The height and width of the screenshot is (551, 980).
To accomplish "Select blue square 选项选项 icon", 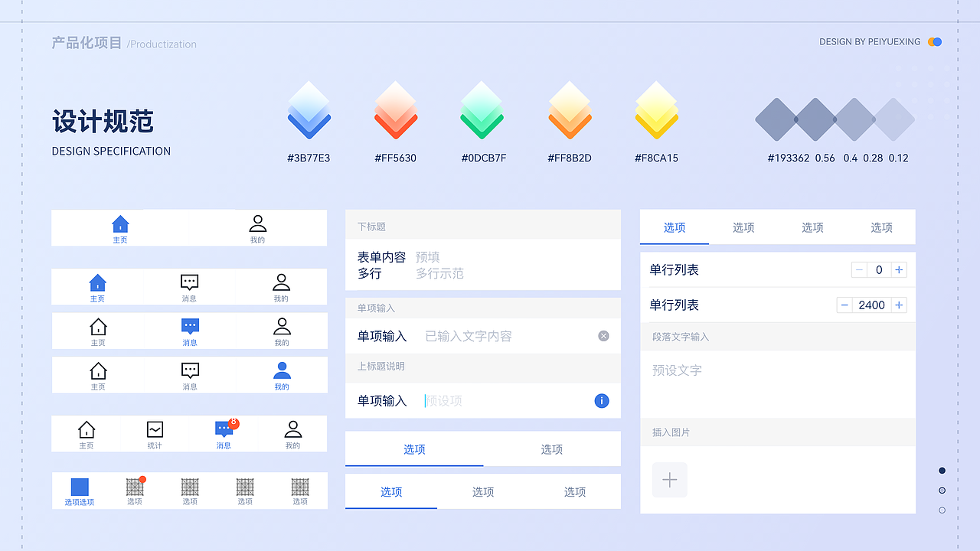I will click(80, 487).
